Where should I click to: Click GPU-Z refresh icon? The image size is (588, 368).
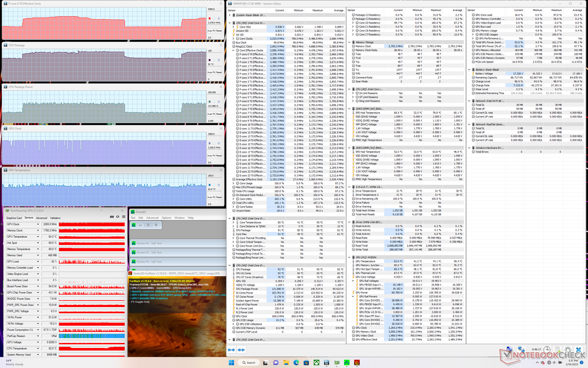(118, 217)
